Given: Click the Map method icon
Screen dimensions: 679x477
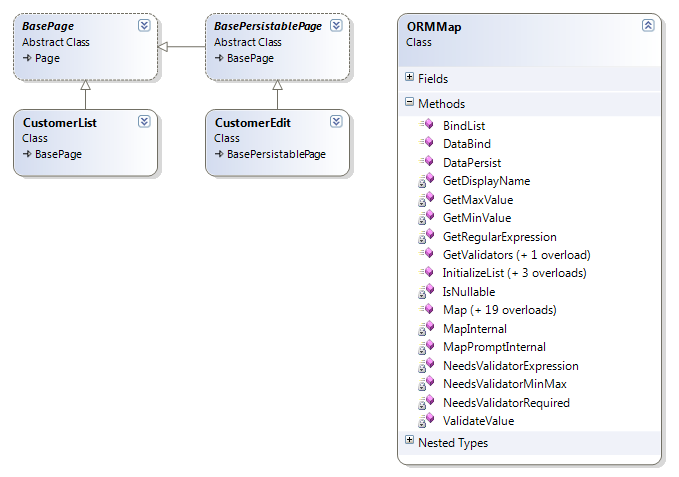Looking at the screenshot, I should pos(426,309).
